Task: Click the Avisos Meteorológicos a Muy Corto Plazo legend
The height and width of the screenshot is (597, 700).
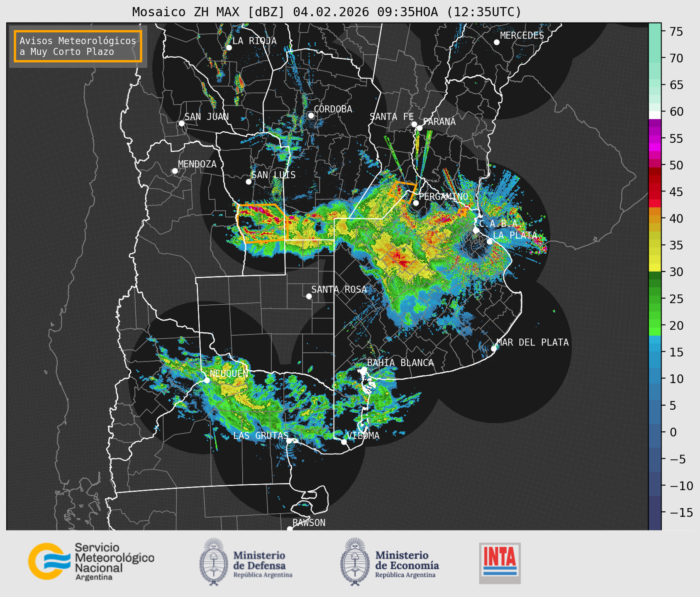Action: pyautogui.click(x=78, y=46)
